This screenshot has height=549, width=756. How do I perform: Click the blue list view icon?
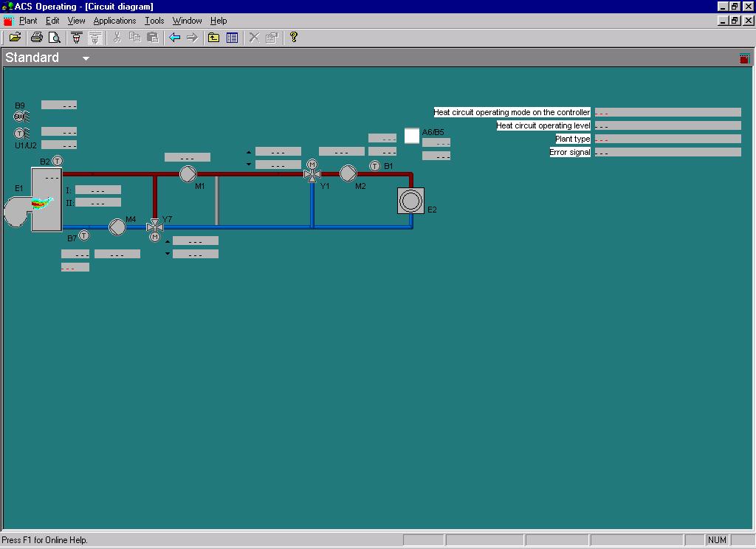[x=232, y=37]
